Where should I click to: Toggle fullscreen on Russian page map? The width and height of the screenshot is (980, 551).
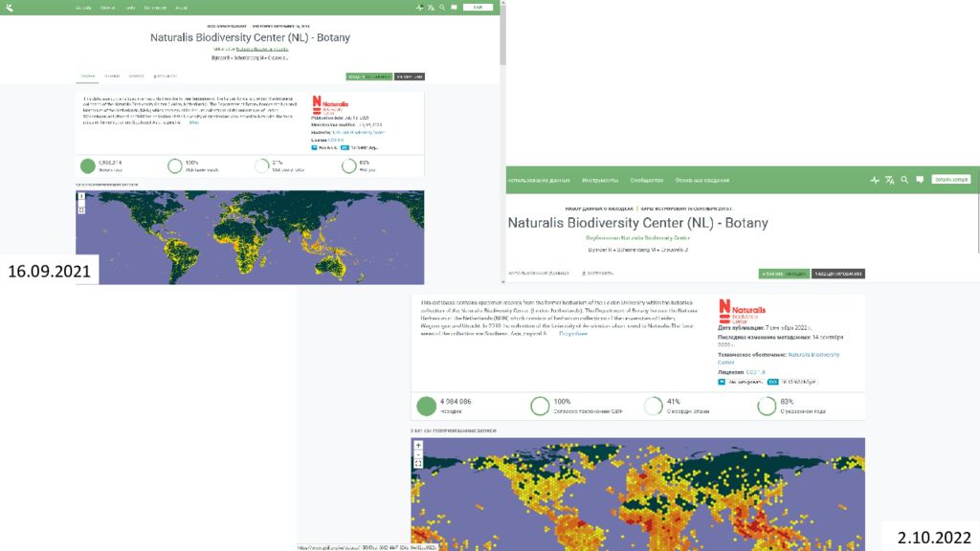(x=418, y=464)
